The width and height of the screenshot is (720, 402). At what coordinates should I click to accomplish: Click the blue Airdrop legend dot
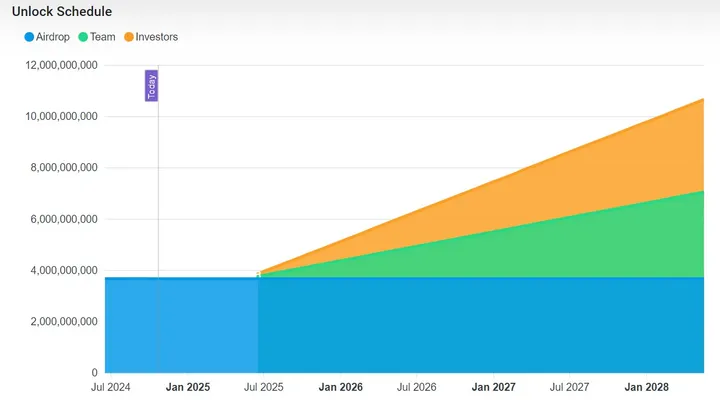pyautogui.click(x=29, y=37)
